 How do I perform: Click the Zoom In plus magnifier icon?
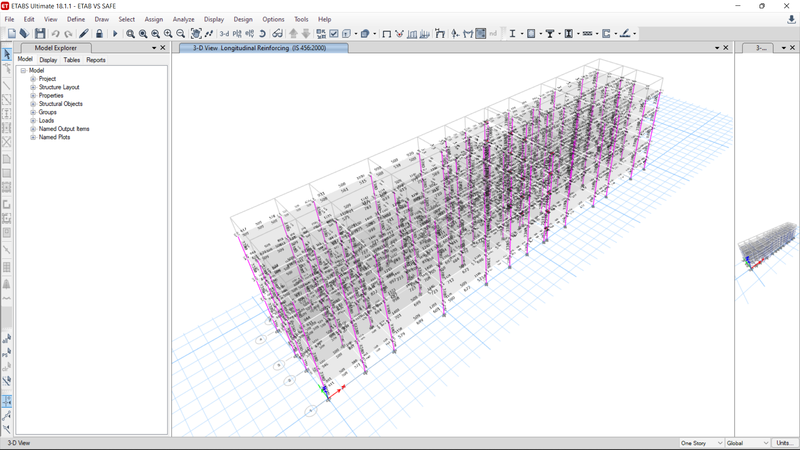click(168, 34)
